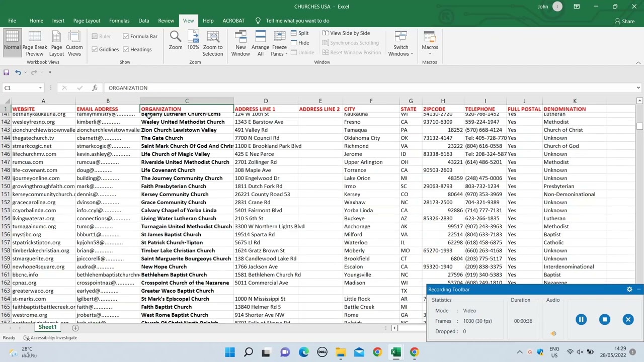The height and width of the screenshot is (362, 644).
Task: Open the Formulas tab
Action: (x=119, y=21)
